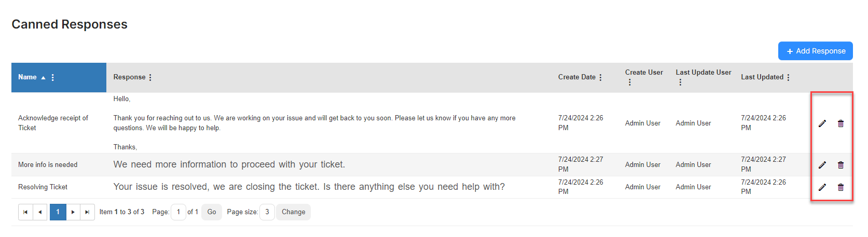The height and width of the screenshot is (237, 868).
Task: Go to the next page arrow
Action: (x=73, y=212)
